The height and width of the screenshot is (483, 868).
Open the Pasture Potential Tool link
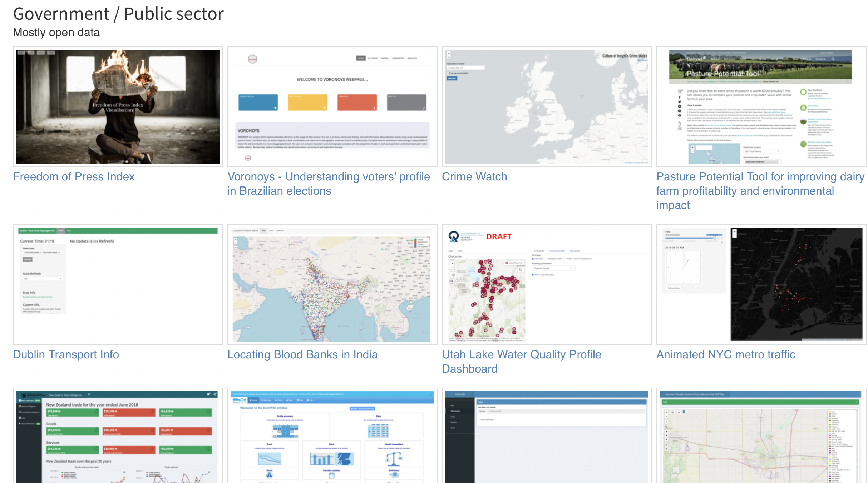point(760,191)
